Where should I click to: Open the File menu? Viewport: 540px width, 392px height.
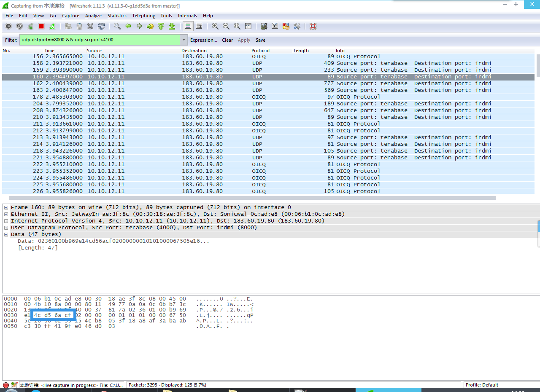pos(9,16)
